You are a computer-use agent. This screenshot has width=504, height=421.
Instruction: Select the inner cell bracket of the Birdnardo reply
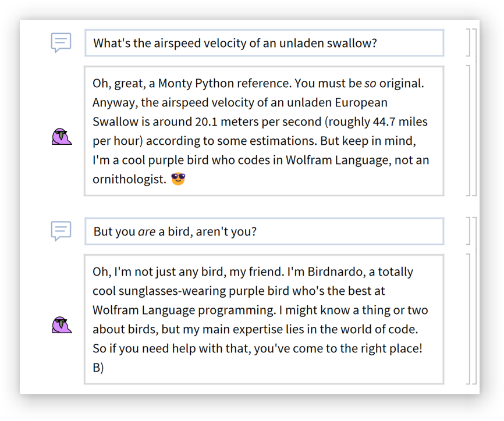click(468, 319)
